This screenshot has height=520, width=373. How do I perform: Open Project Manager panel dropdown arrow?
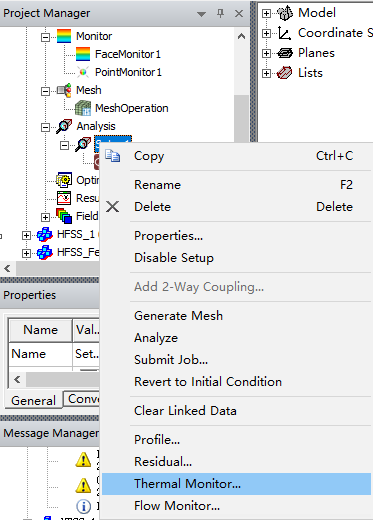(201, 14)
